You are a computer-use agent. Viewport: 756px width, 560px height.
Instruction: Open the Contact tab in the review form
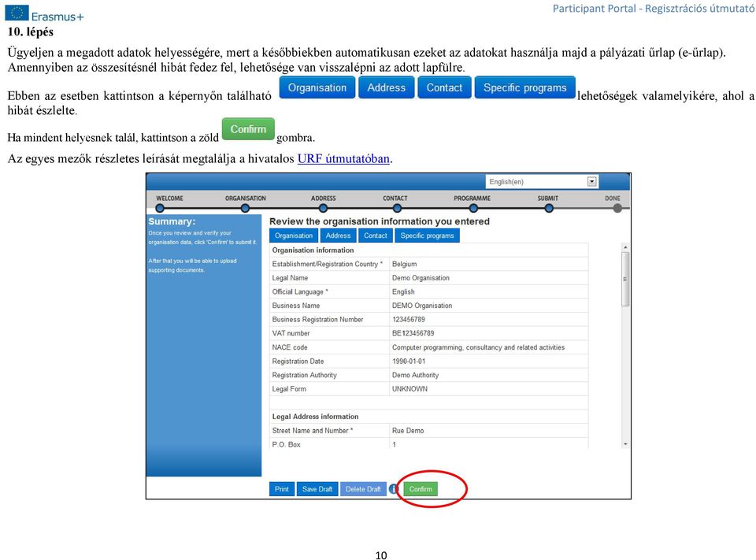[x=375, y=235]
